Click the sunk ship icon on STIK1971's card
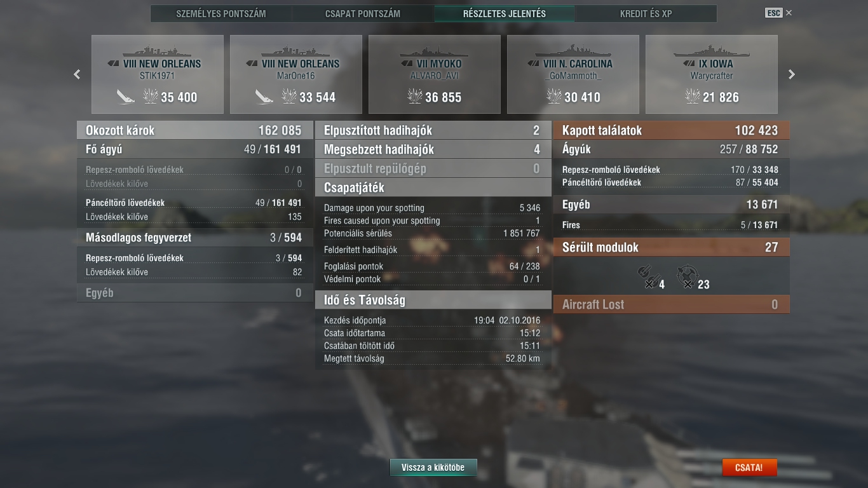Viewport: 868px width, 488px height. 126,97
